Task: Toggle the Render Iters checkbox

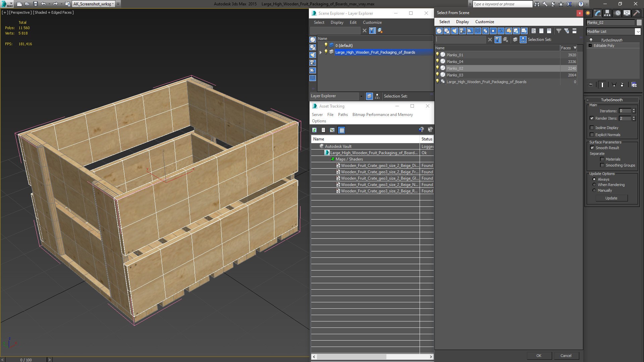Action: pyautogui.click(x=592, y=118)
